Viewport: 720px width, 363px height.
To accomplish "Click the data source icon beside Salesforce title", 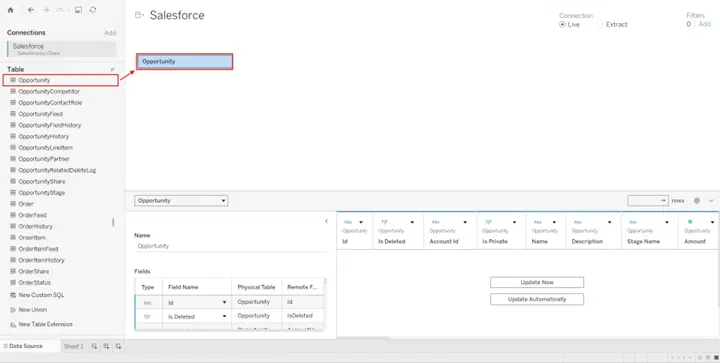I will (139, 15).
